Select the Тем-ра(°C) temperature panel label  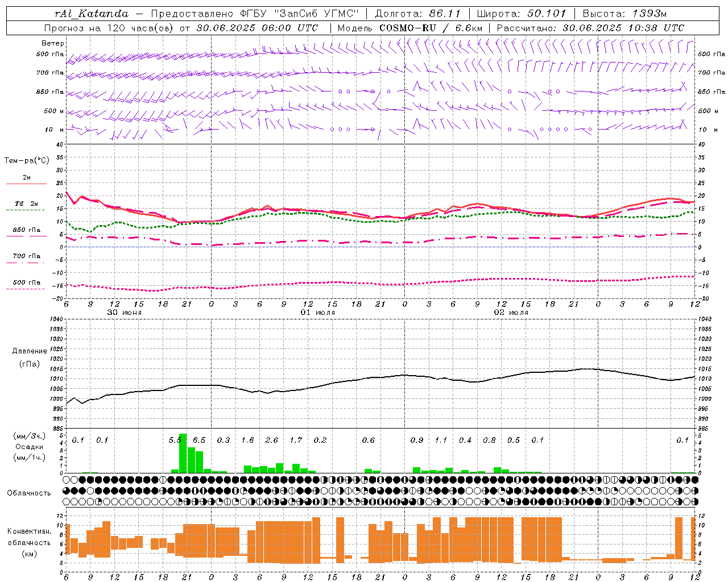point(27,161)
